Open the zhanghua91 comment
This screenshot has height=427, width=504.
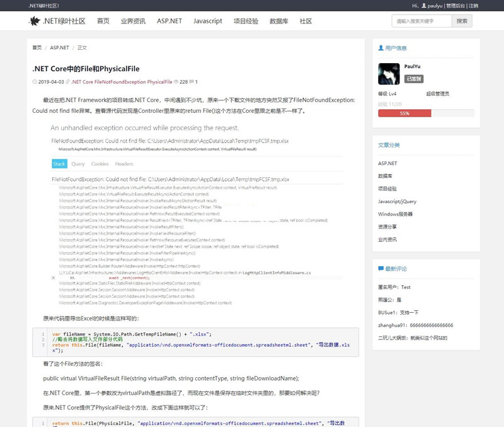(x=416, y=325)
